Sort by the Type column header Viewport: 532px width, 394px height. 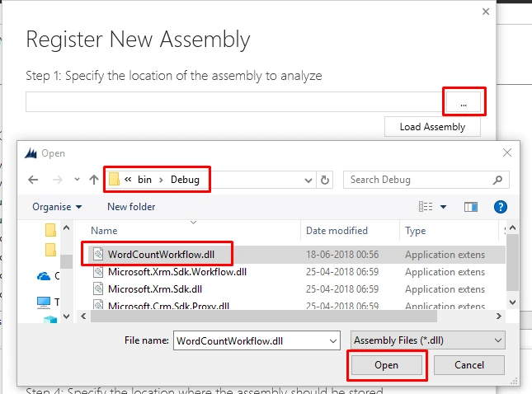tap(415, 231)
